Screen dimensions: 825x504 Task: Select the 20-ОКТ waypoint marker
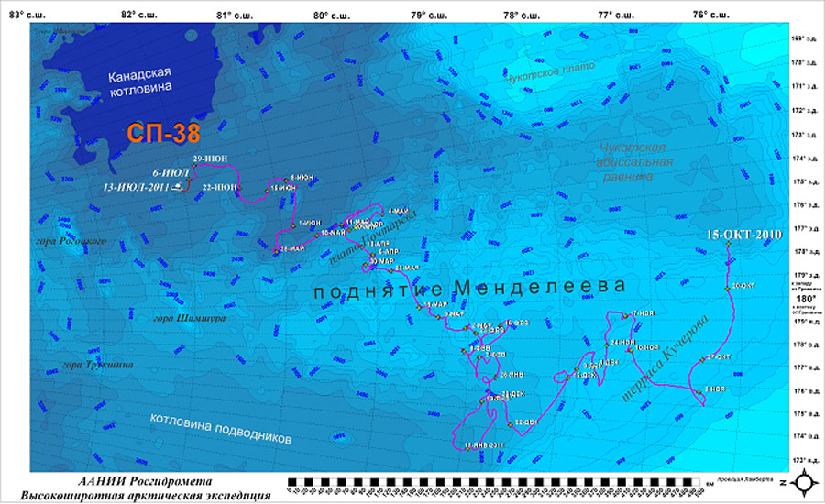click(x=728, y=288)
